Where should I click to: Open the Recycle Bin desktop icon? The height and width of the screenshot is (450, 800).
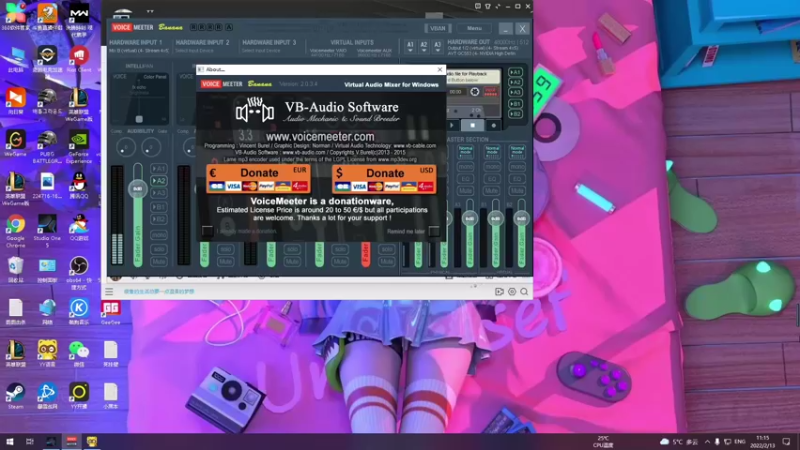tap(15, 270)
